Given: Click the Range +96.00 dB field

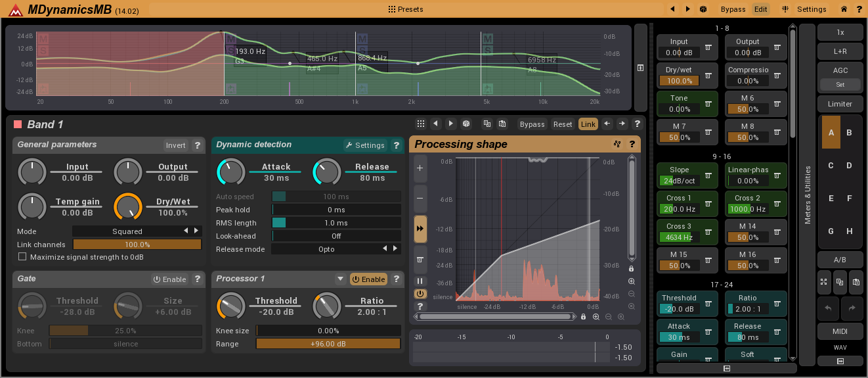Looking at the screenshot, I should (328, 344).
